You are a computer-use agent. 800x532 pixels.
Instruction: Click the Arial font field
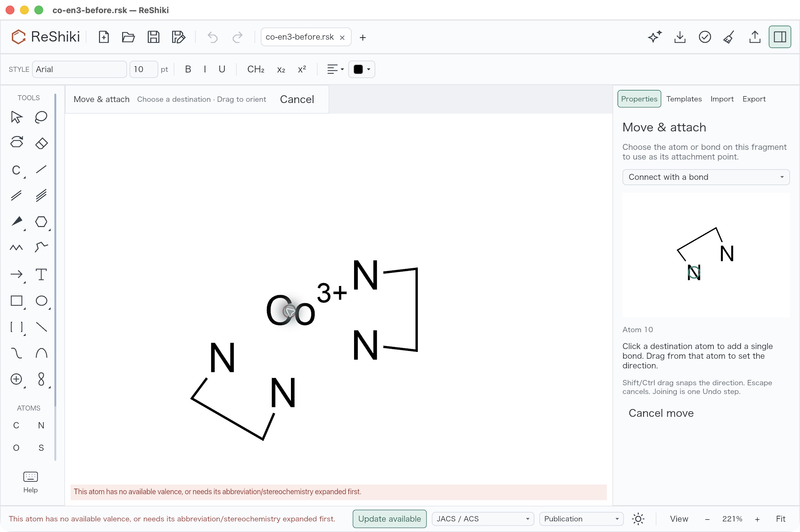(x=79, y=69)
